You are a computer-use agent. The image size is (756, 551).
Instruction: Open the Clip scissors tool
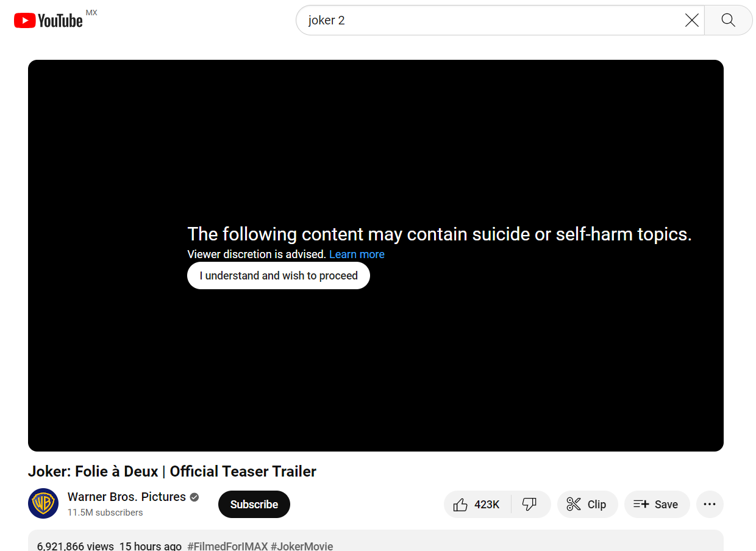(587, 505)
